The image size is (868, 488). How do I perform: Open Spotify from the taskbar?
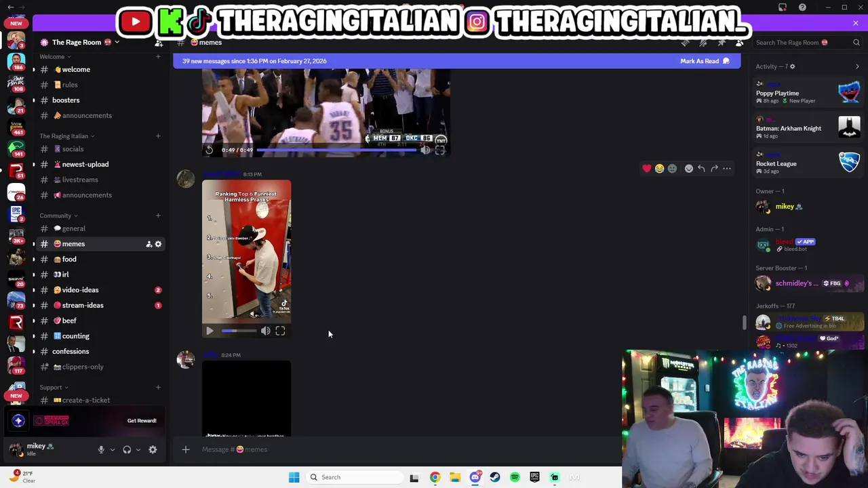click(x=515, y=477)
